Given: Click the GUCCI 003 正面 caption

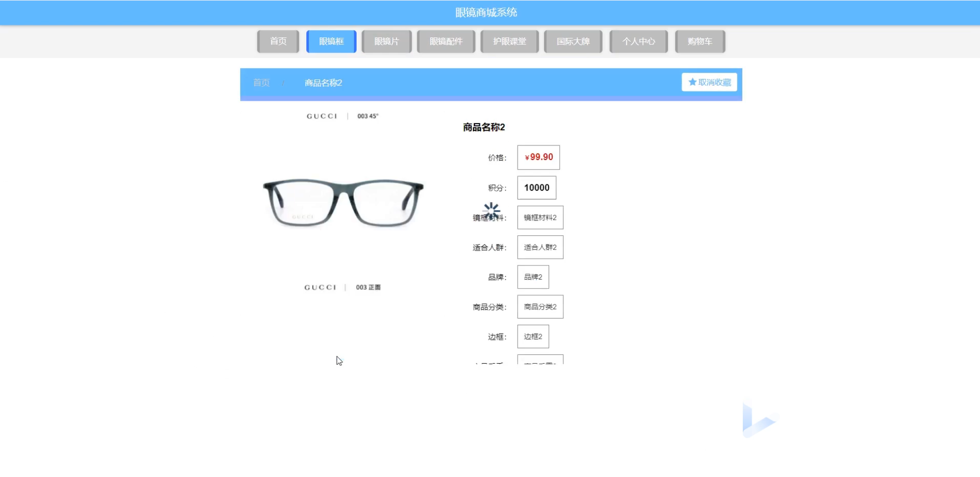Looking at the screenshot, I should point(343,287).
